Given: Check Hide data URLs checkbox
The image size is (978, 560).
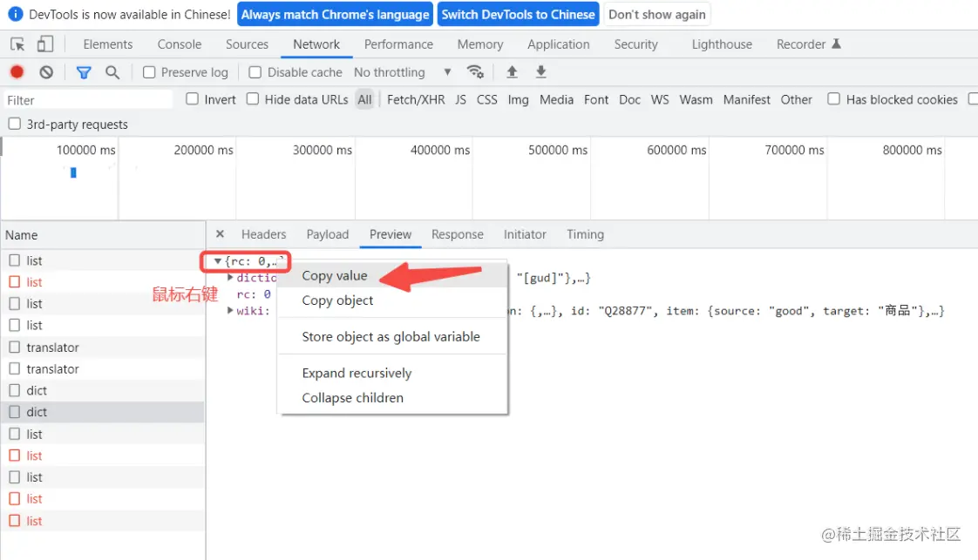Looking at the screenshot, I should [x=253, y=99].
